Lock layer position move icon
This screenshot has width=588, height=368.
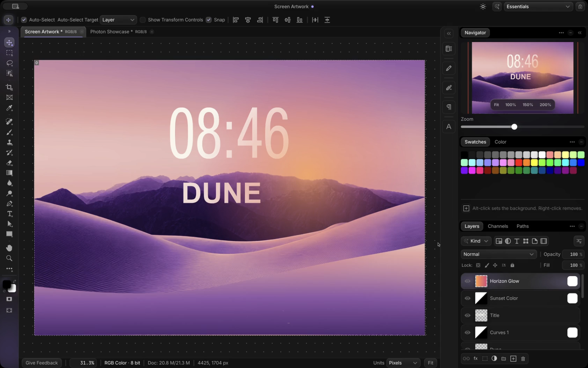pyautogui.click(x=495, y=265)
